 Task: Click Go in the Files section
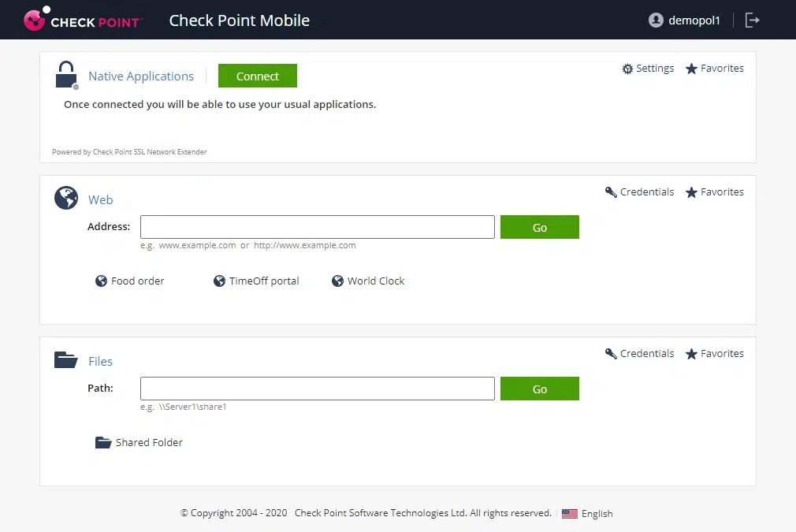(x=539, y=388)
